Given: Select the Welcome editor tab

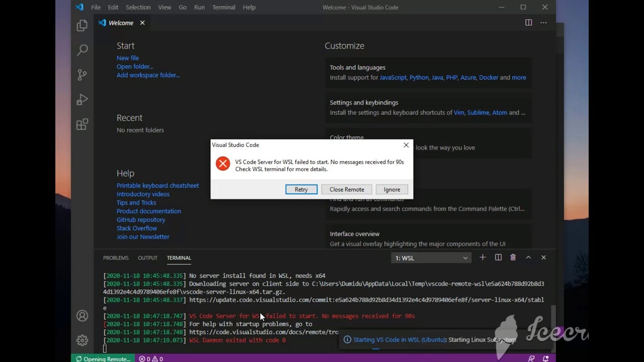Looking at the screenshot, I should coord(121,23).
